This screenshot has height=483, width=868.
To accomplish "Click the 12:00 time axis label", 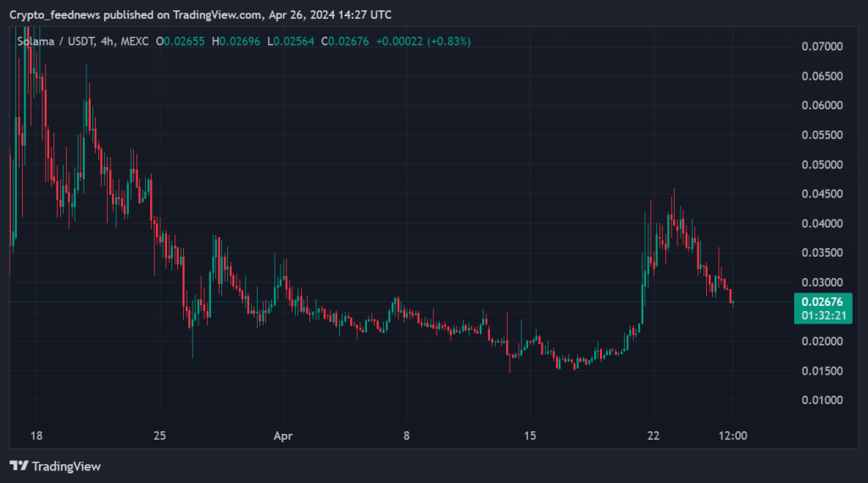I will [732, 436].
